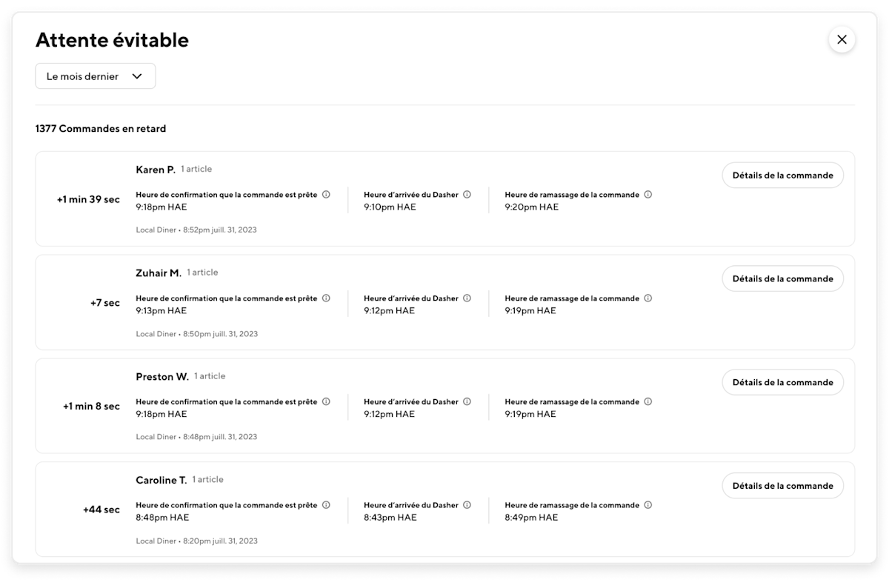
Task: View 'Détails de la commande' for Caroline T.
Action: (782, 486)
